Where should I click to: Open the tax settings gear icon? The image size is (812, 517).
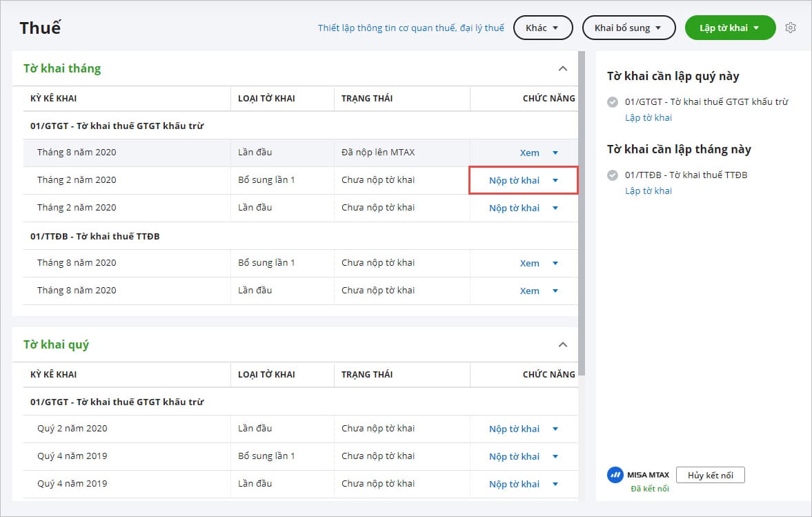[x=790, y=28]
